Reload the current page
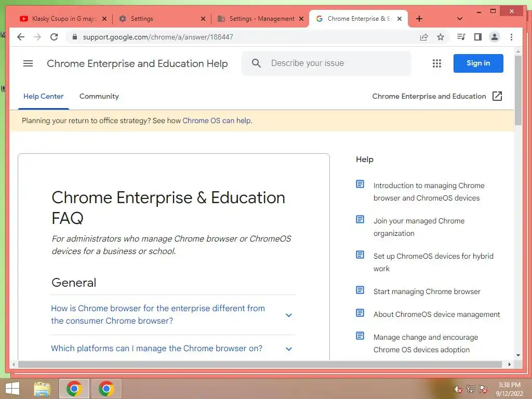Screen dimensions: 532x399 click(x=54, y=37)
